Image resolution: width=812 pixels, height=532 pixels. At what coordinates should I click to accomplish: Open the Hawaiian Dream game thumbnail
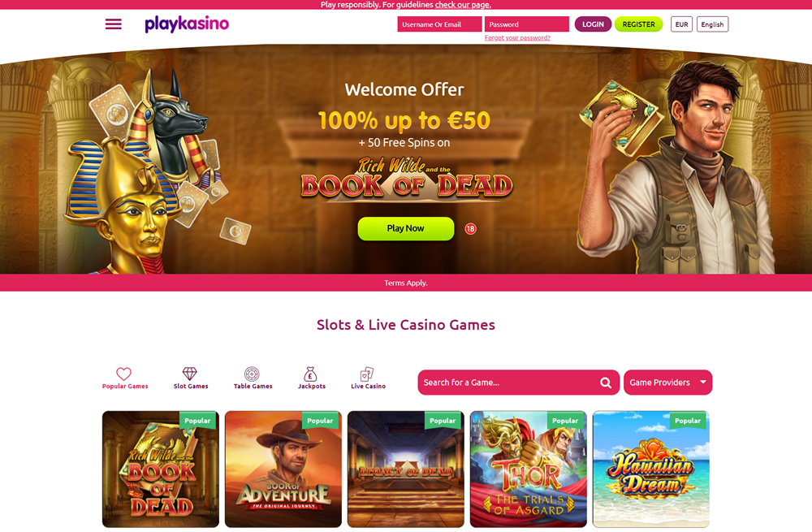coord(651,469)
